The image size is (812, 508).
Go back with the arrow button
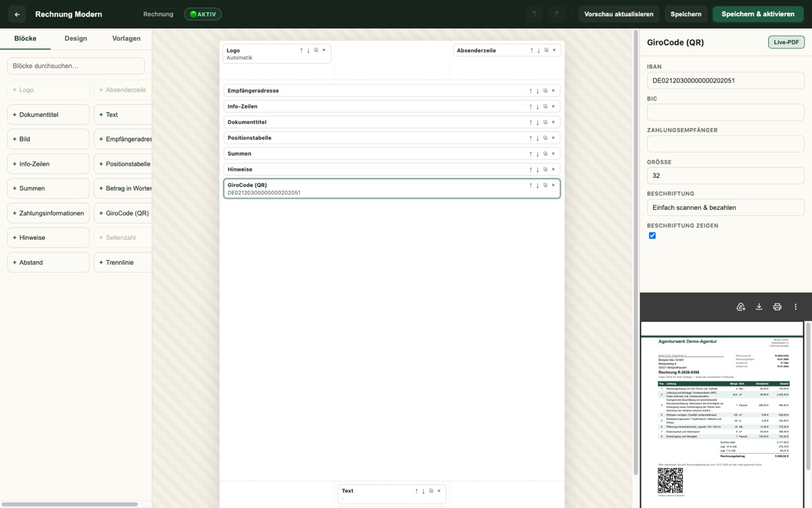click(17, 14)
